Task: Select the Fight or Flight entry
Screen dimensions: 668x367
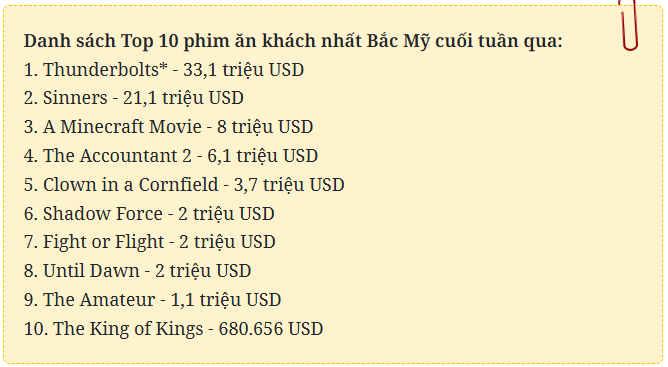Action: [x=150, y=242]
